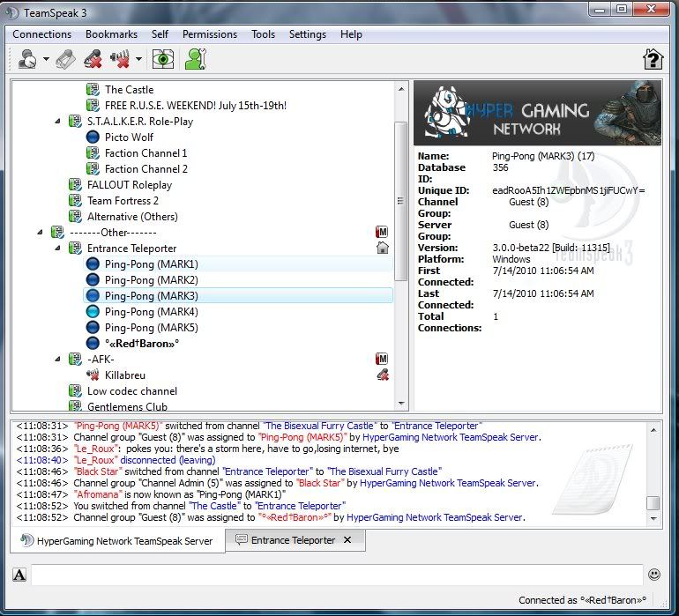Switch to Entrance Teleporter chat tab
Viewport: 679px width, 616px height.
pyautogui.click(x=293, y=540)
